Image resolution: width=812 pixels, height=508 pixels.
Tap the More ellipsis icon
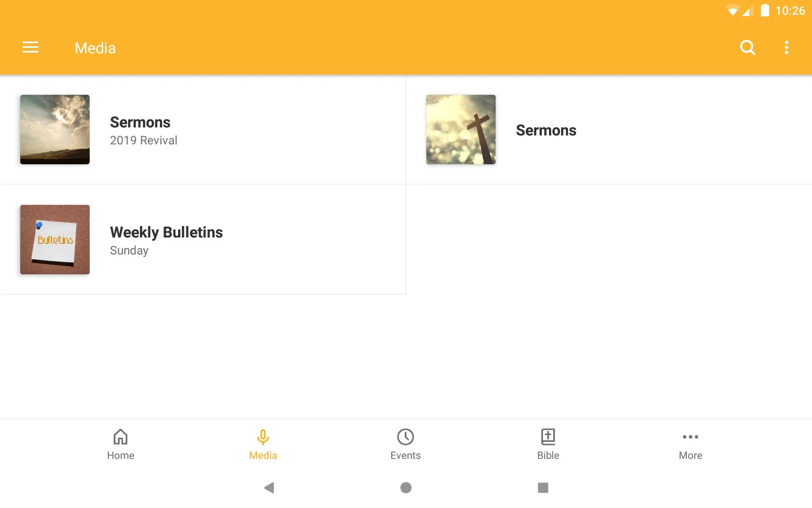[x=690, y=436]
